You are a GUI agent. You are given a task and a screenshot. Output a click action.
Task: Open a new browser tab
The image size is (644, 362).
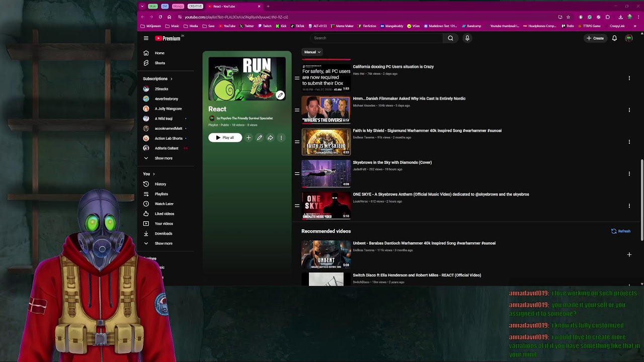(268, 7)
